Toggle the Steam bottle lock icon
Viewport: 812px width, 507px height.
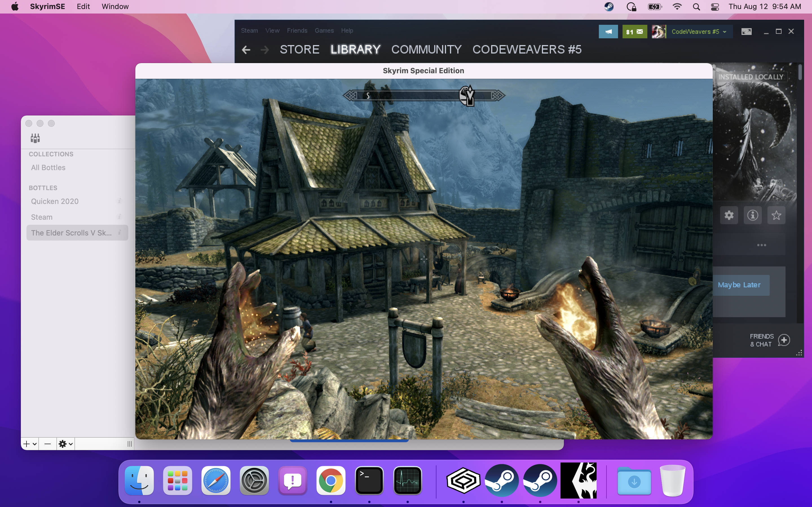coord(119,217)
